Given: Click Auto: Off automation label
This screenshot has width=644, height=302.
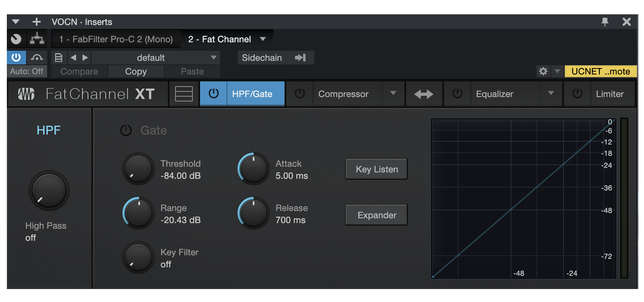Looking at the screenshot, I should point(27,71).
